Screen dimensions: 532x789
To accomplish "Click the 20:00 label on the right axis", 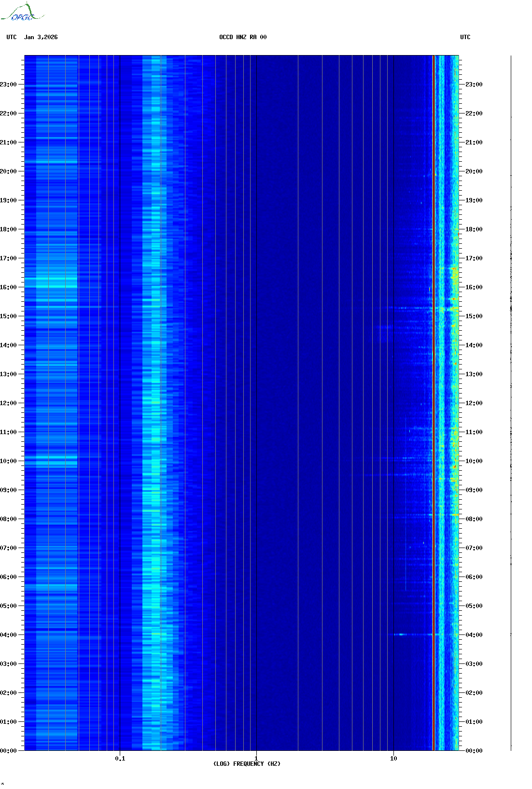I will click(474, 171).
